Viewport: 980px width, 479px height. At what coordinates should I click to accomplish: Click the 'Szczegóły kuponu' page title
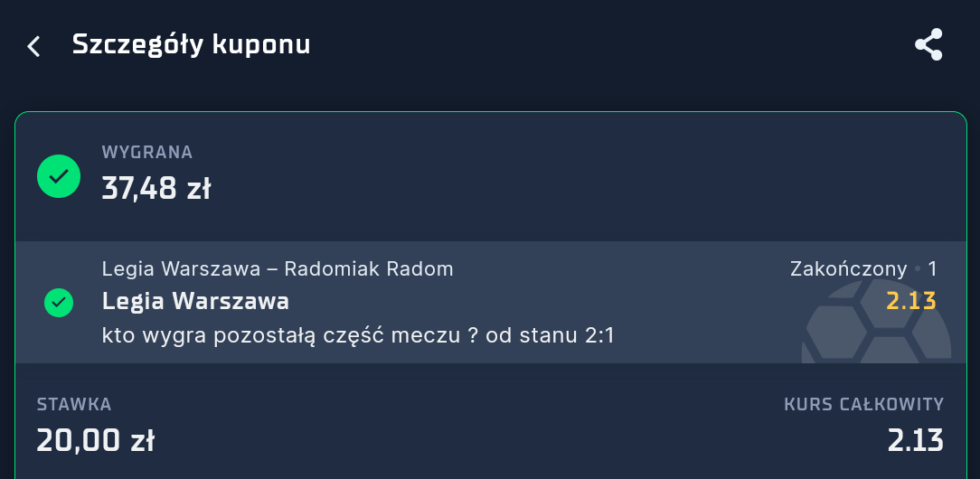click(x=191, y=44)
